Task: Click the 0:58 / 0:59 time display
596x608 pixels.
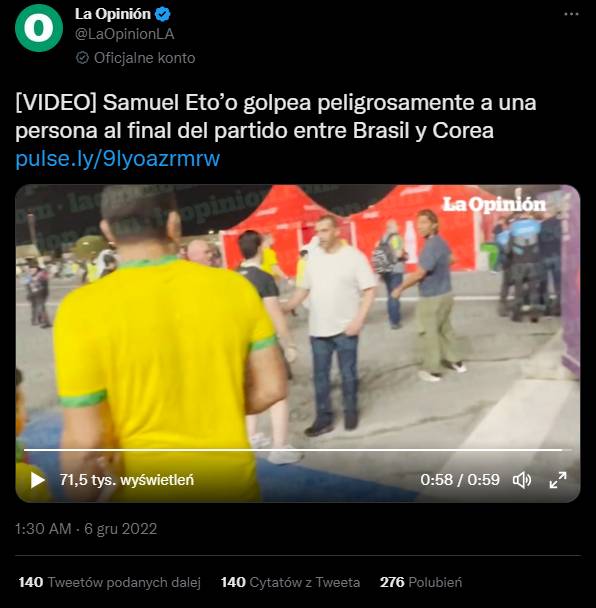Action: (460, 480)
